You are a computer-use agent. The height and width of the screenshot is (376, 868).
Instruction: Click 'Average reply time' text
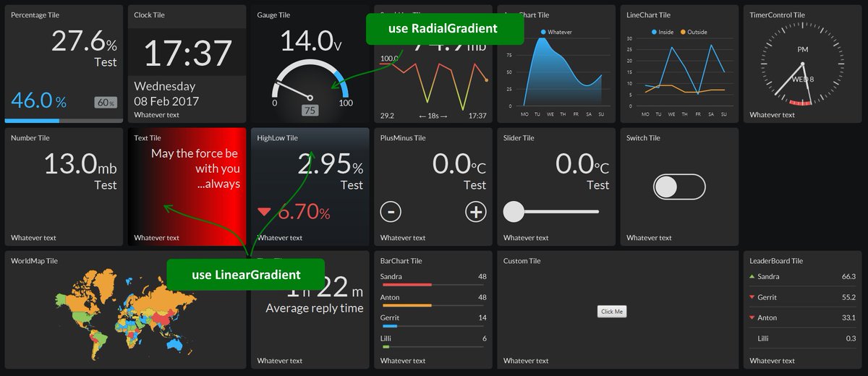[x=315, y=308]
